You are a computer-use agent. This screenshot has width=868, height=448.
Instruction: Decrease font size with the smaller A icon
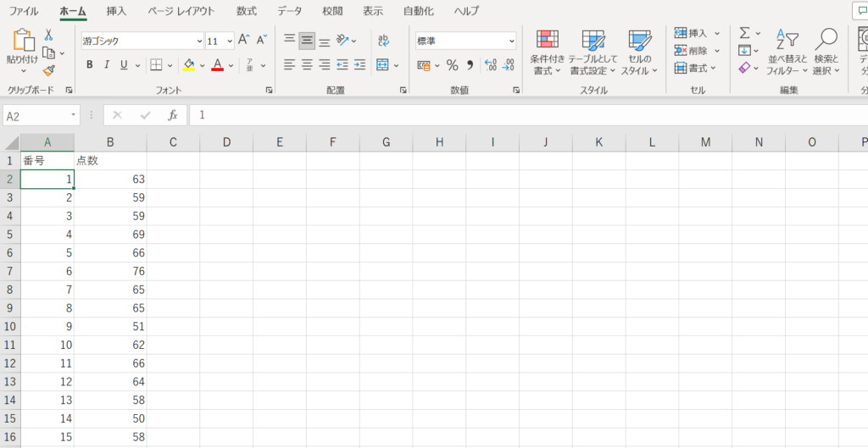coord(262,40)
